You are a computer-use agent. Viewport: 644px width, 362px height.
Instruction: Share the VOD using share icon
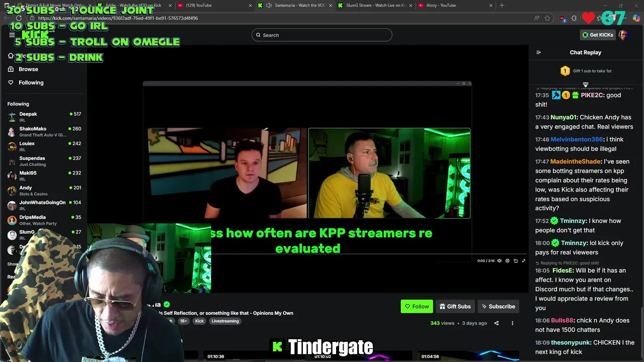point(496,323)
